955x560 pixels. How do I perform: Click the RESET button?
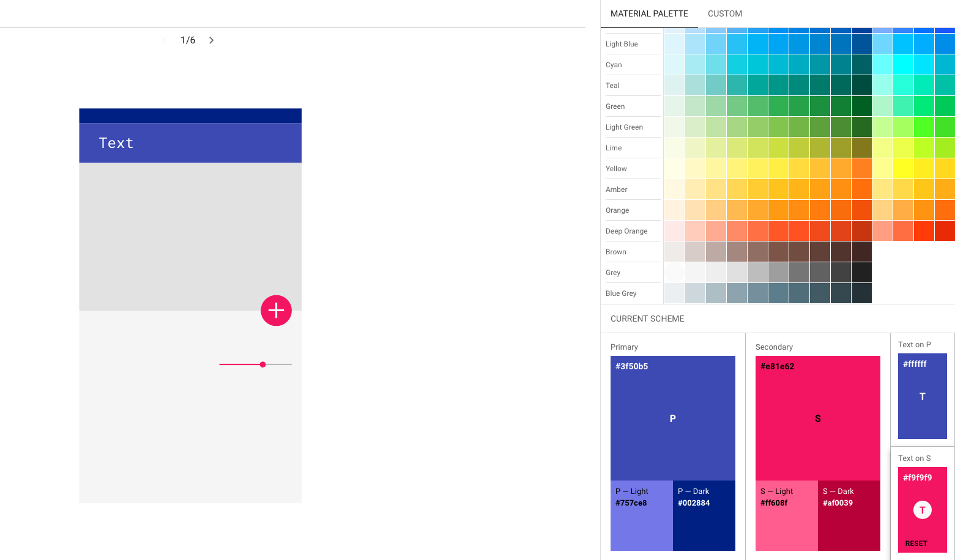click(x=915, y=543)
